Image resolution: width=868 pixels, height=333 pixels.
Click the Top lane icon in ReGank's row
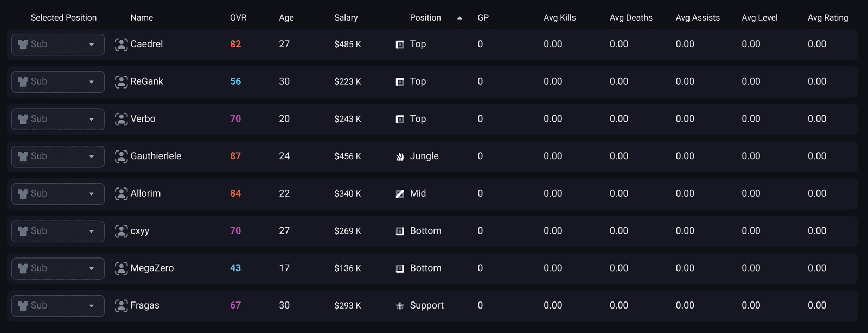coord(400,82)
